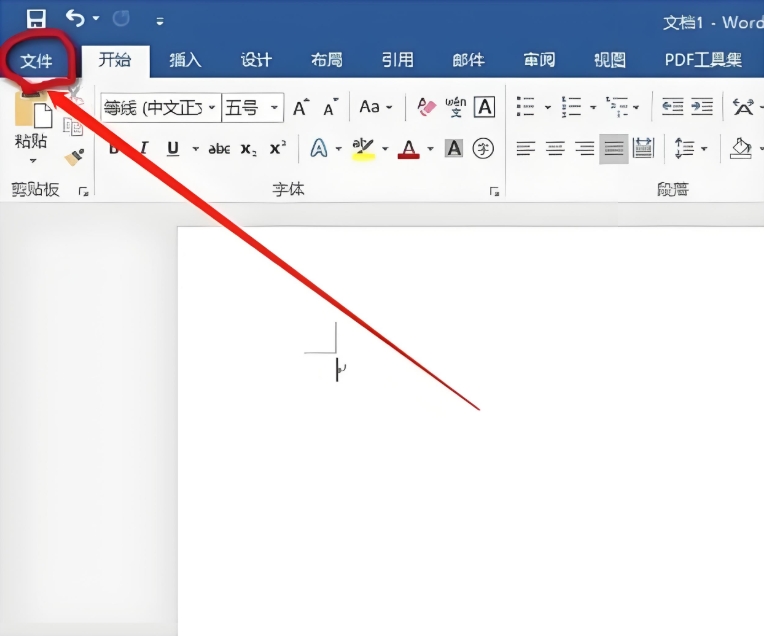Increase font size with grow font icon

pyautogui.click(x=301, y=107)
